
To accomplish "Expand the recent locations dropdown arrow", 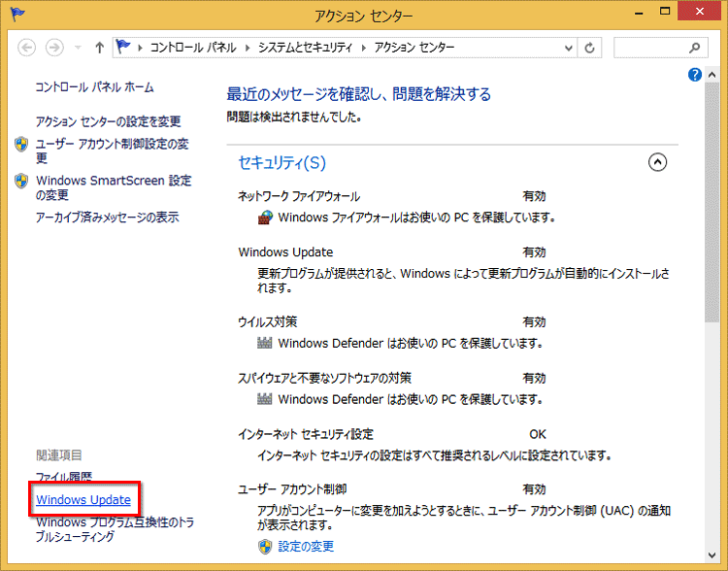I will tap(78, 48).
